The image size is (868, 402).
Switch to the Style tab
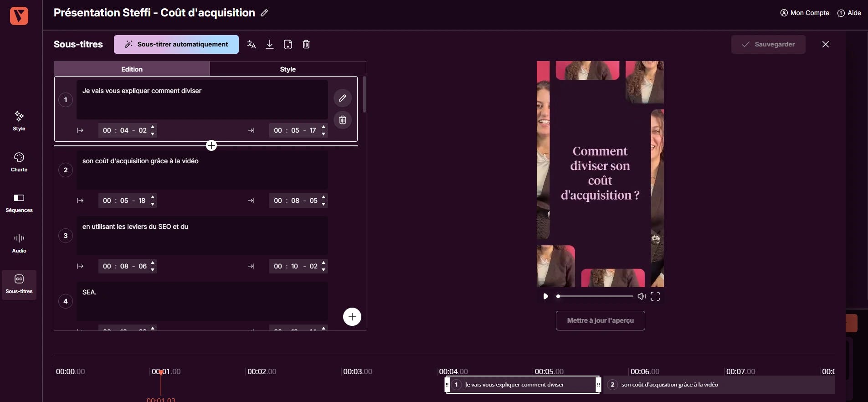coord(288,69)
